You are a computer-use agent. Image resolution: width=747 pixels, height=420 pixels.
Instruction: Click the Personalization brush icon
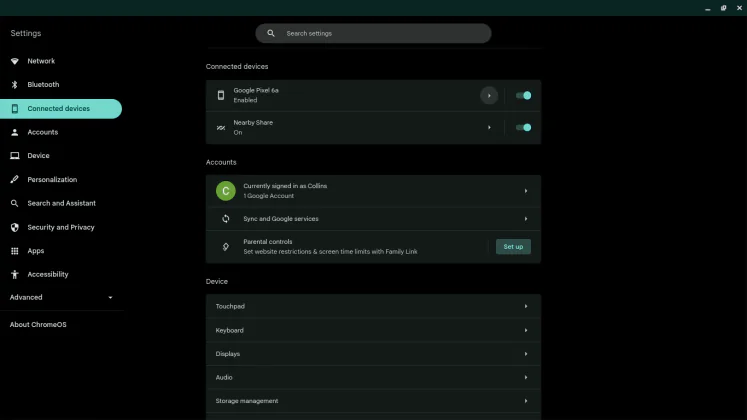pos(15,179)
